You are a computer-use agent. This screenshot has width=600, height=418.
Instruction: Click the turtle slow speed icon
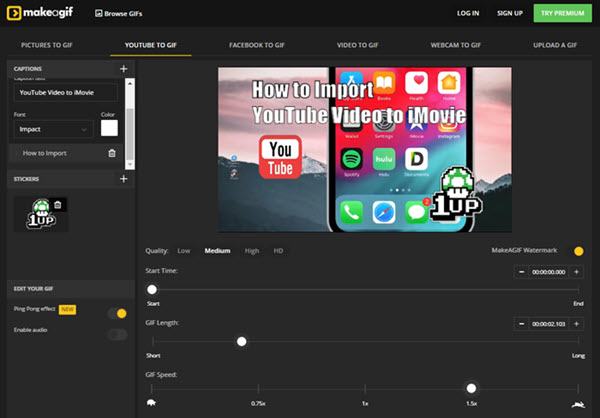click(152, 403)
